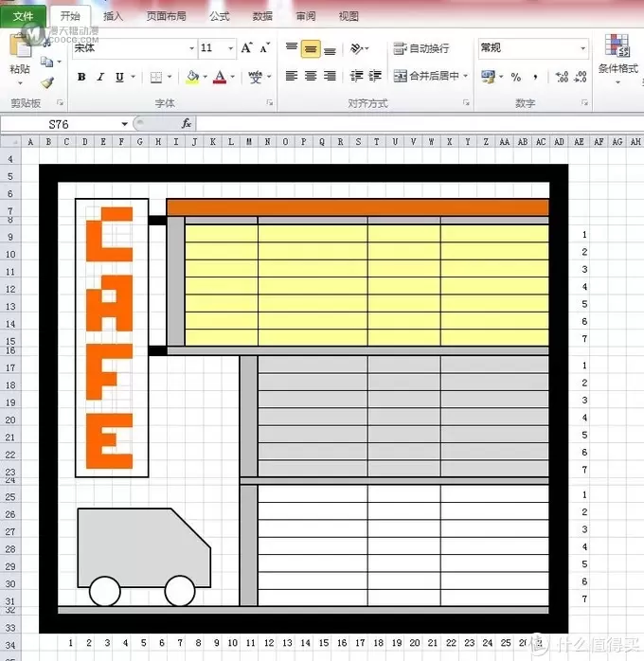Apply the yellow fill color bucket
Viewport: 644px width, 661px height.
[192, 77]
